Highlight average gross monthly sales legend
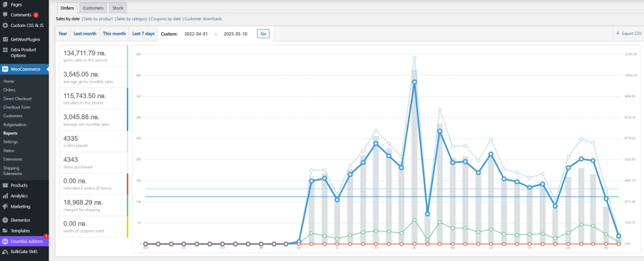Image resolution: width=644 pixels, height=261 pixels. pyautogui.click(x=93, y=78)
